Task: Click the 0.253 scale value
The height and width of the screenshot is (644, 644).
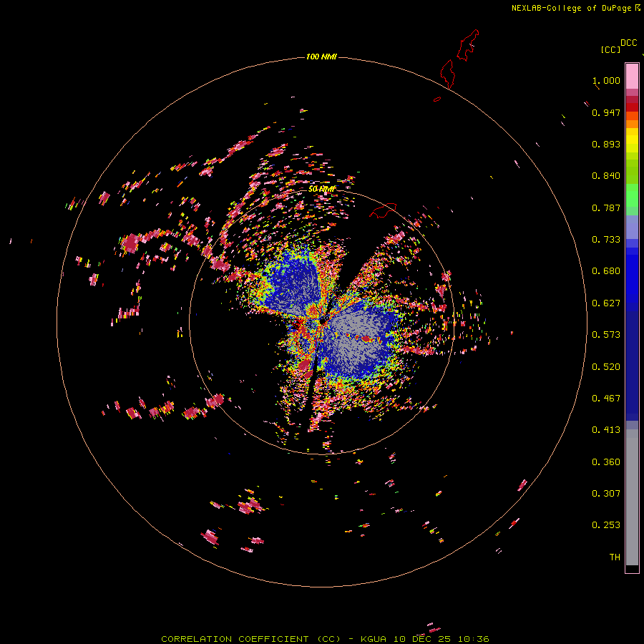Action: click(x=606, y=525)
